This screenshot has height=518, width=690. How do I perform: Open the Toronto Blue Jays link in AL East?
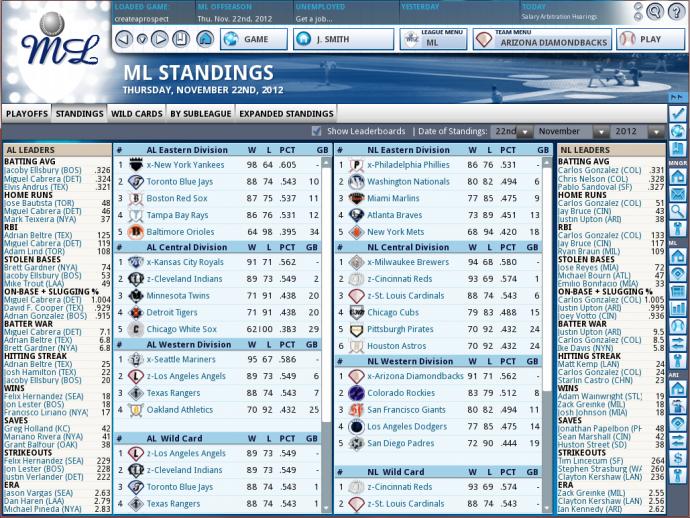180,181
